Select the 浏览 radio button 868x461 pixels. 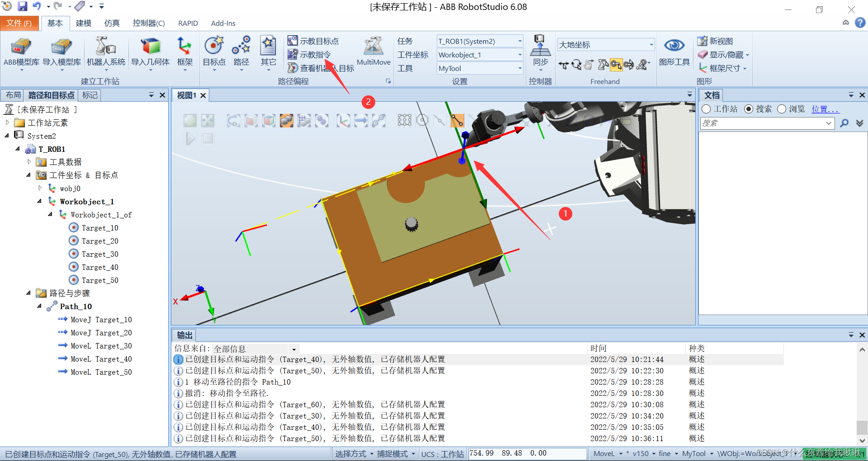(782, 109)
